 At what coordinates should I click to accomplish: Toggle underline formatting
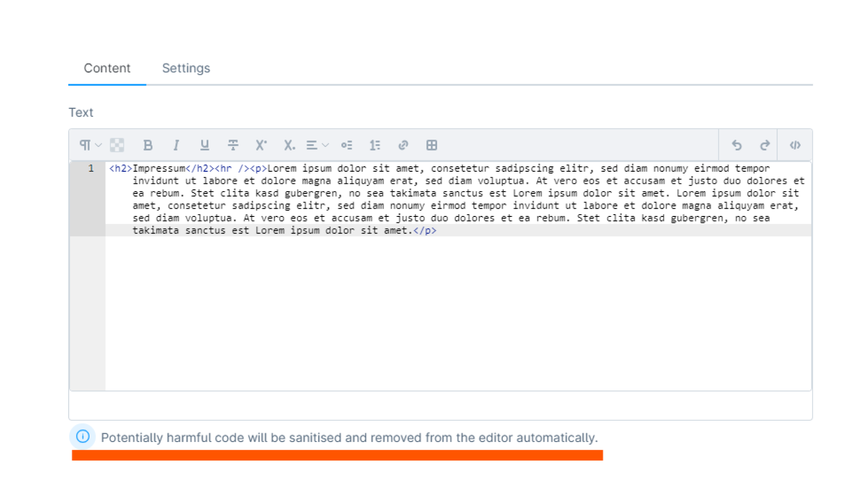204,145
